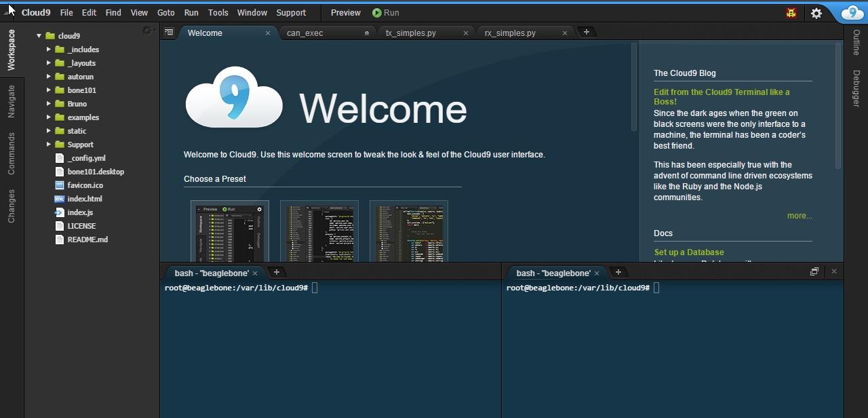Close left bash beaglebone terminal tab
This screenshot has width=868, height=418.
click(256, 273)
